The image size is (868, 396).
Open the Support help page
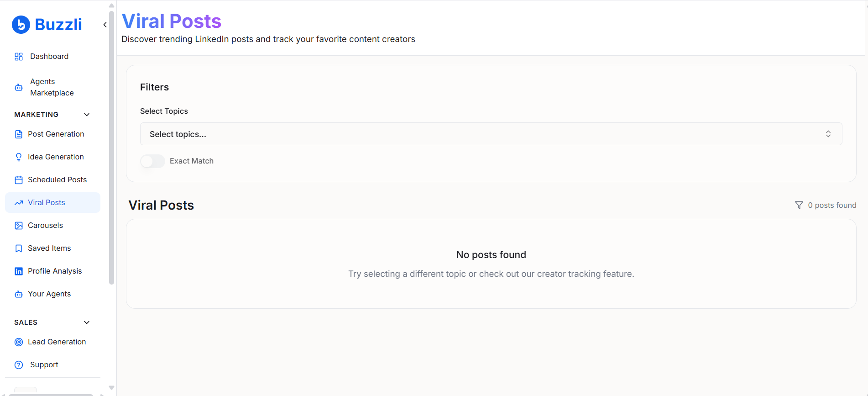(x=44, y=364)
